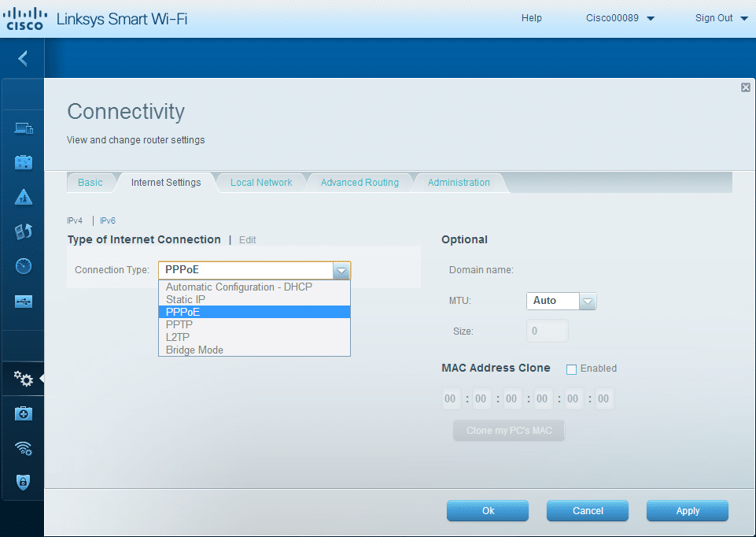Screen dimensions: 756x537
Task: Choose Automatic Configuration - DHCP option
Action: [x=254, y=287]
